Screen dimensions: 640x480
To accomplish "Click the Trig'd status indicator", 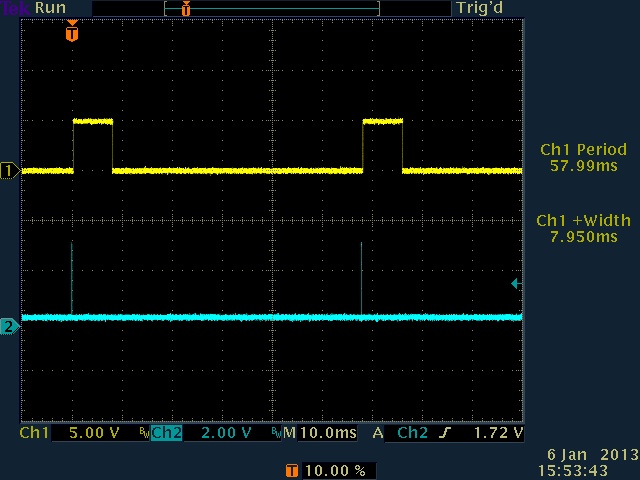I will click(x=480, y=8).
